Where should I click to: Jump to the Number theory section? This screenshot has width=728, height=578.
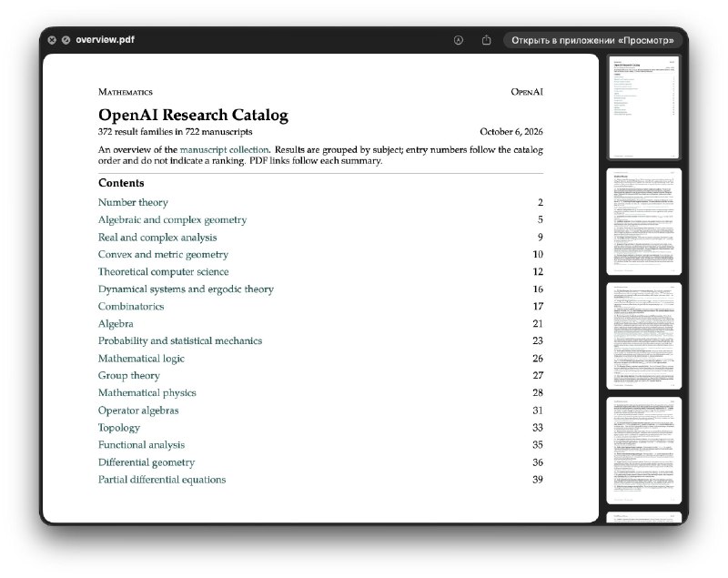(133, 202)
